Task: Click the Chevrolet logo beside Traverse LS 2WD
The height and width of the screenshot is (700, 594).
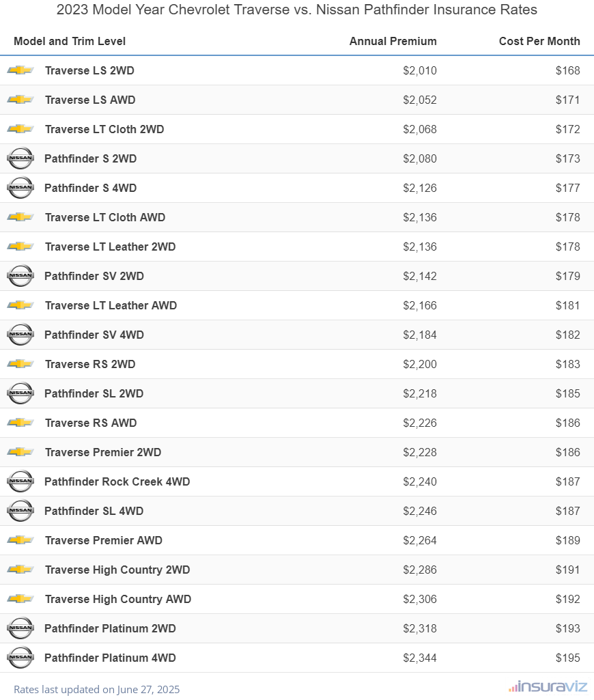Action: pyautogui.click(x=20, y=70)
